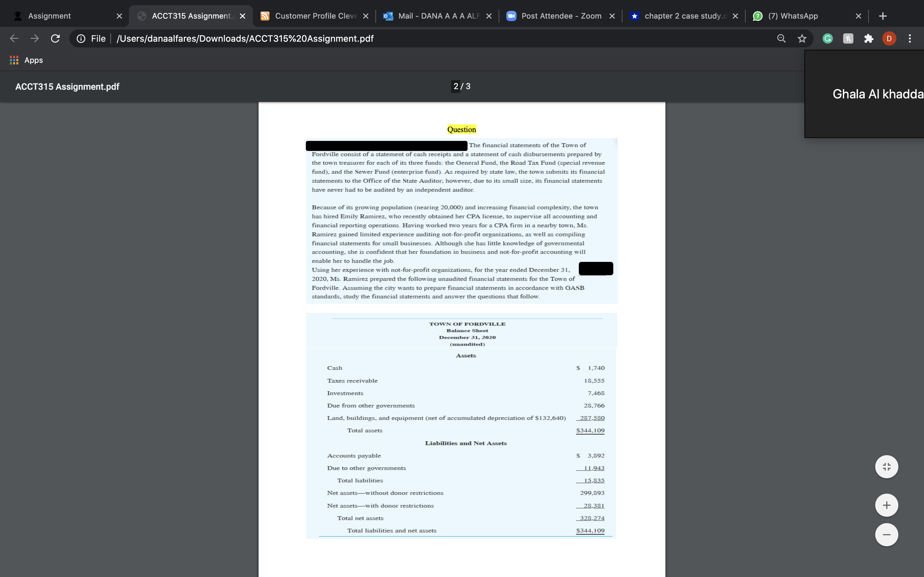This screenshot has width=924, height=577.
Task: Click the Extensions puzzle piece icon
Action: [x=868, y=38]
